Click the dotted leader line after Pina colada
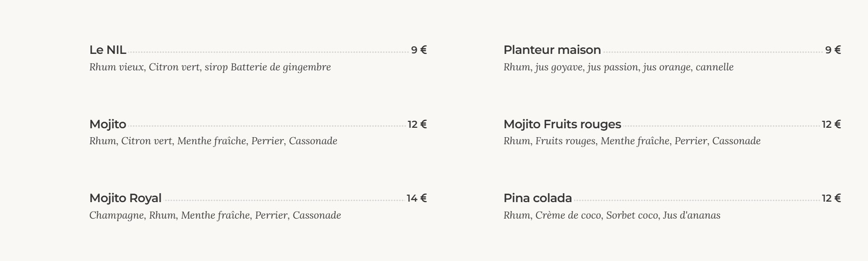The width and height of the screenshot is (868, 261). [x=697, y=201]
